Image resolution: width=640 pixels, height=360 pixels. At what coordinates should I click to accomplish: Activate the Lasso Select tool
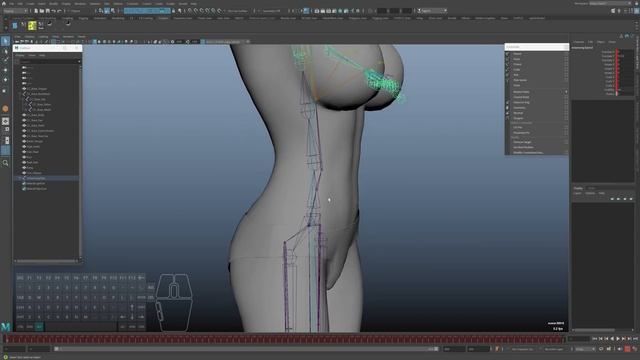[5, 52]
